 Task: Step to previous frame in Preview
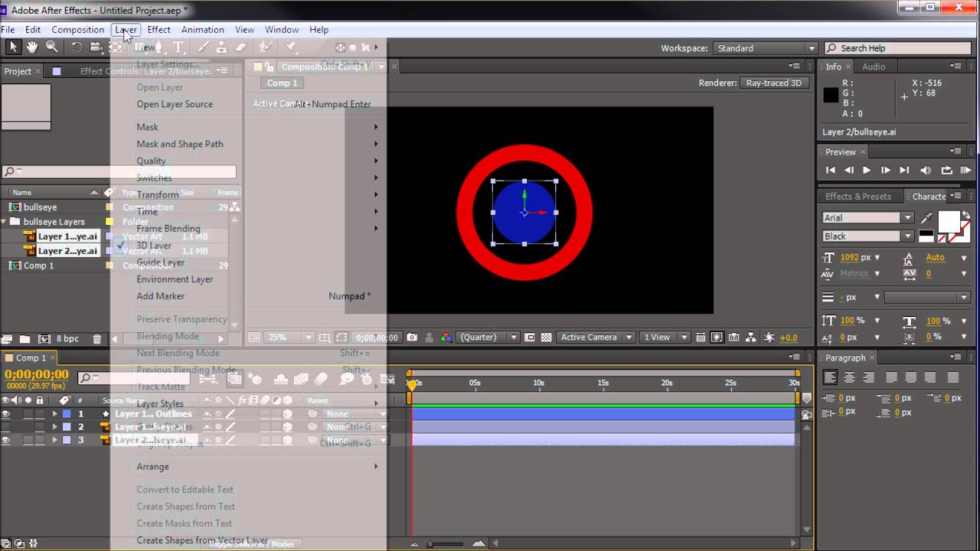(x=848, y=170)
